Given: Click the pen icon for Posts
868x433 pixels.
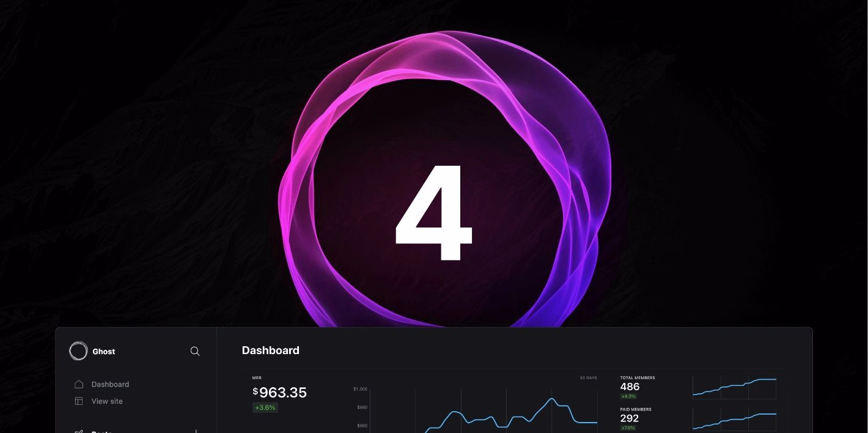Looking at the screenshot, I should 79,431.
